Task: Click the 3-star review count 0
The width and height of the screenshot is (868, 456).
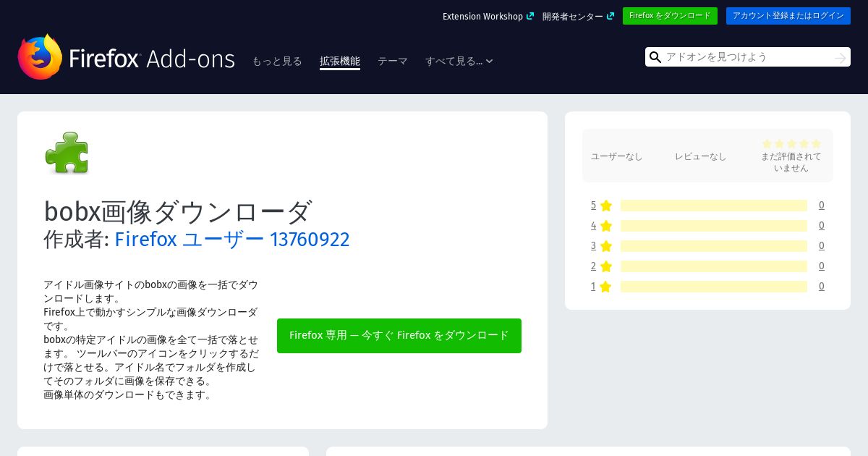Action: tap(822, 246)
